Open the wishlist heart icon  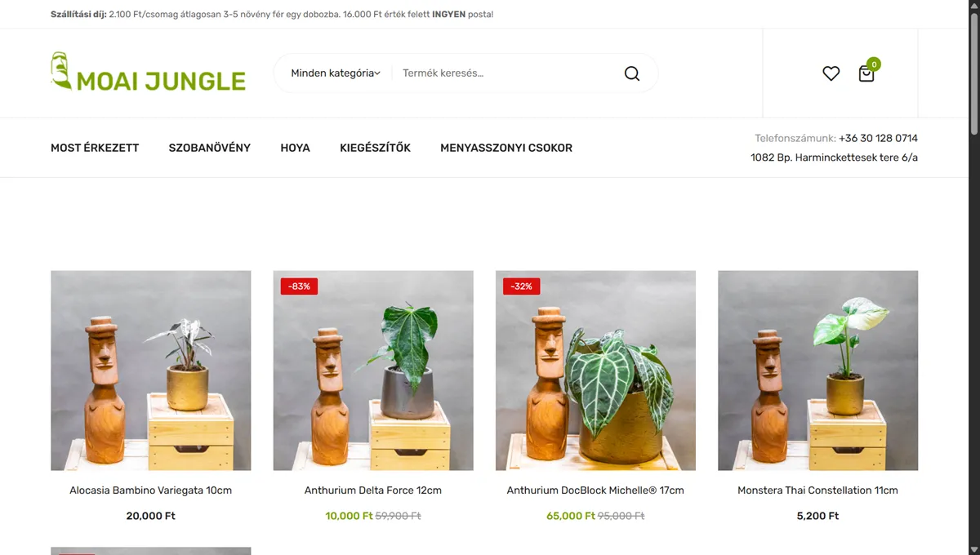[831, 73]
